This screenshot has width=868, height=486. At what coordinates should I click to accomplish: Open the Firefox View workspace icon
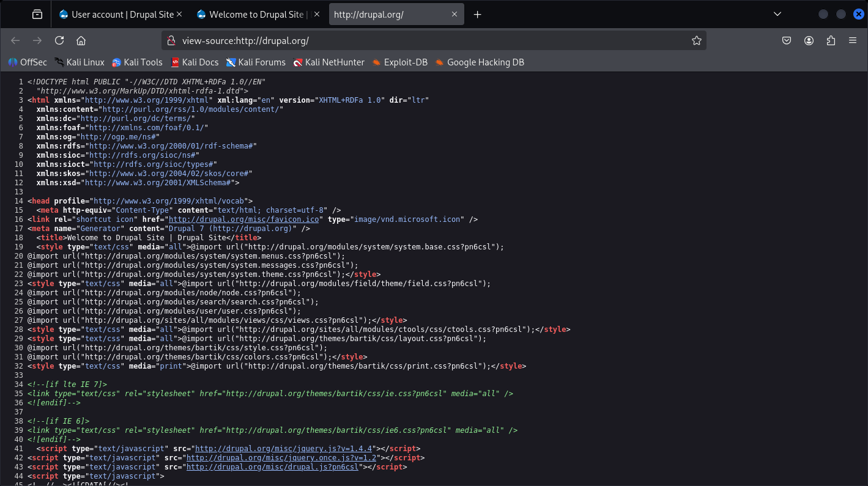tap(37, 14)
